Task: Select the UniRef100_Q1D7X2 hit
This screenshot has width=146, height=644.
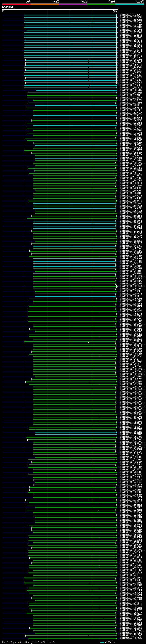Action: 131,150
